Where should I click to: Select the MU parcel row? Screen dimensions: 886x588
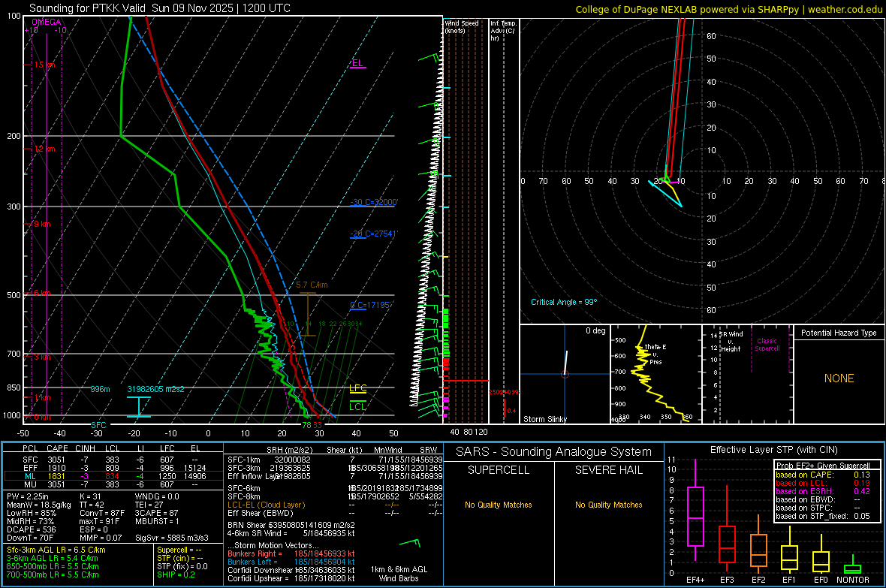tap(113, 484)
